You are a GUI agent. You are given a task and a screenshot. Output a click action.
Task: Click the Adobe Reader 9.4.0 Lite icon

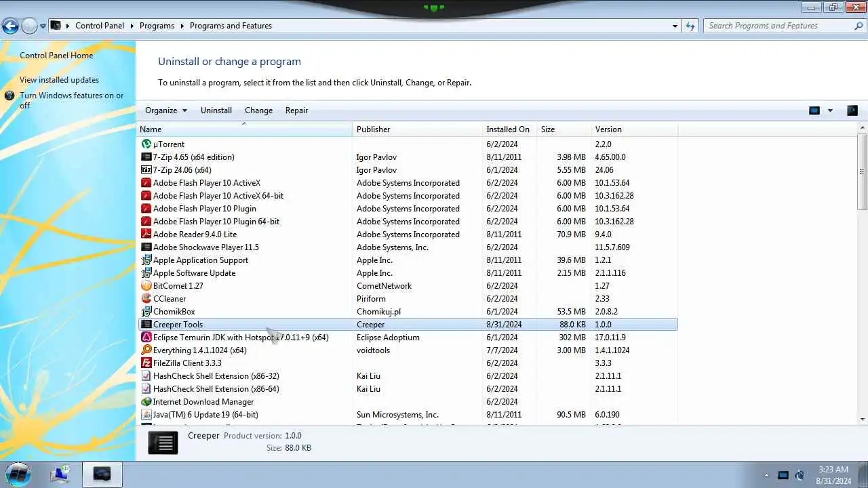point(146,234)
